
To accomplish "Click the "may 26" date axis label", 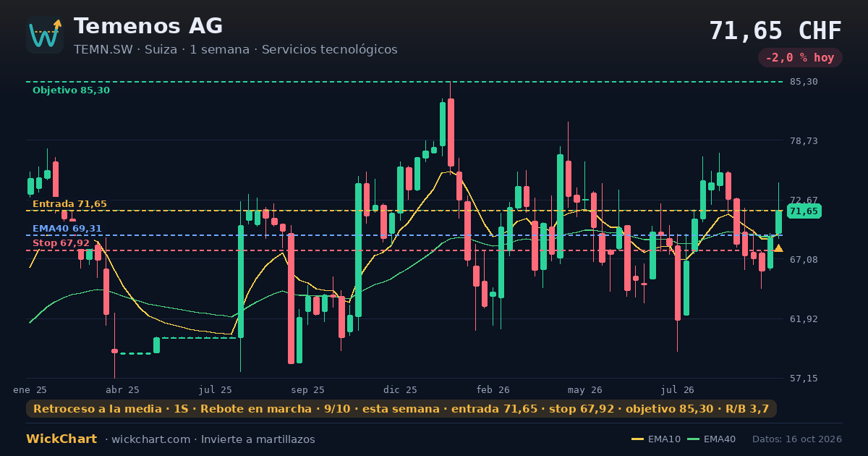I will click(x=585, y=390).
